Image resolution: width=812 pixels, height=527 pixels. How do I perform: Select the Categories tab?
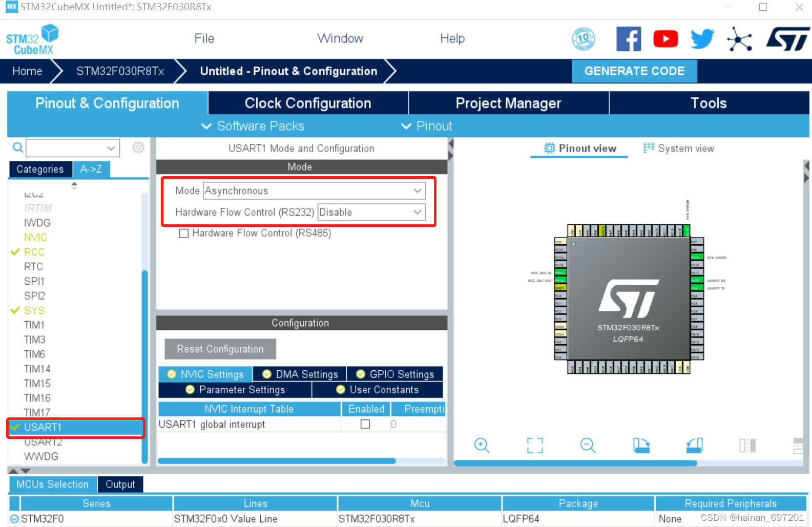(40, 169)
